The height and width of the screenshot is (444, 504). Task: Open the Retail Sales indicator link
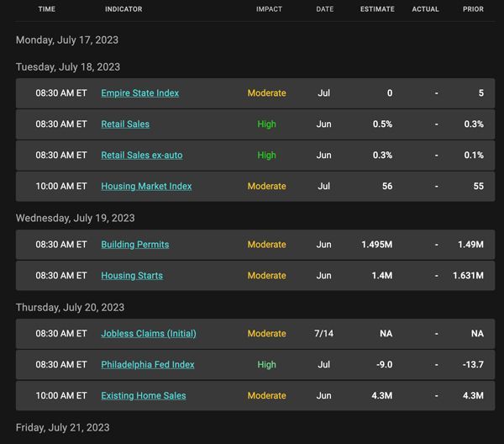(x=125, y=124)
